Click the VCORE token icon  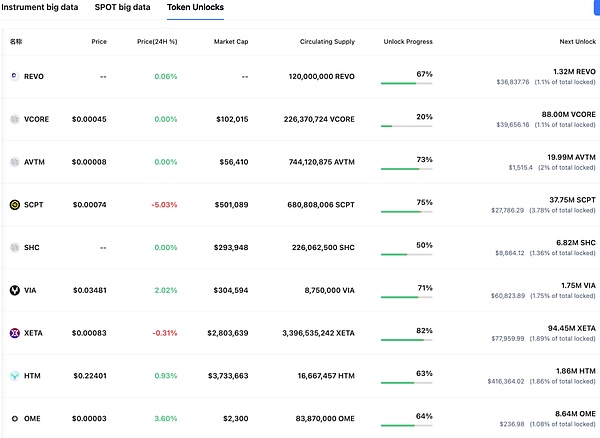point(14,119)
